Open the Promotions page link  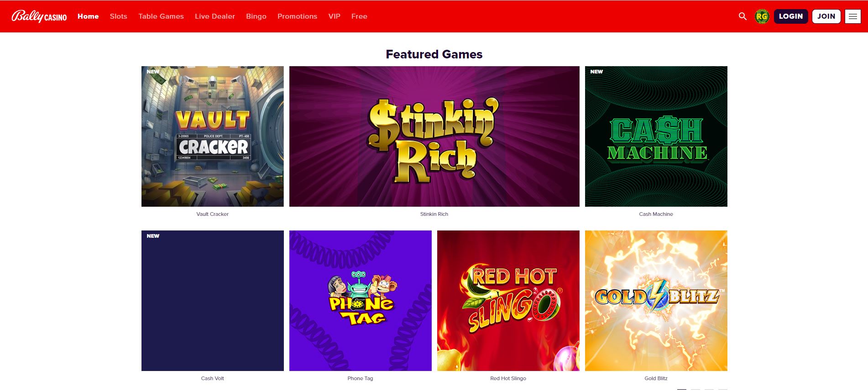click(x=297, y=16)
